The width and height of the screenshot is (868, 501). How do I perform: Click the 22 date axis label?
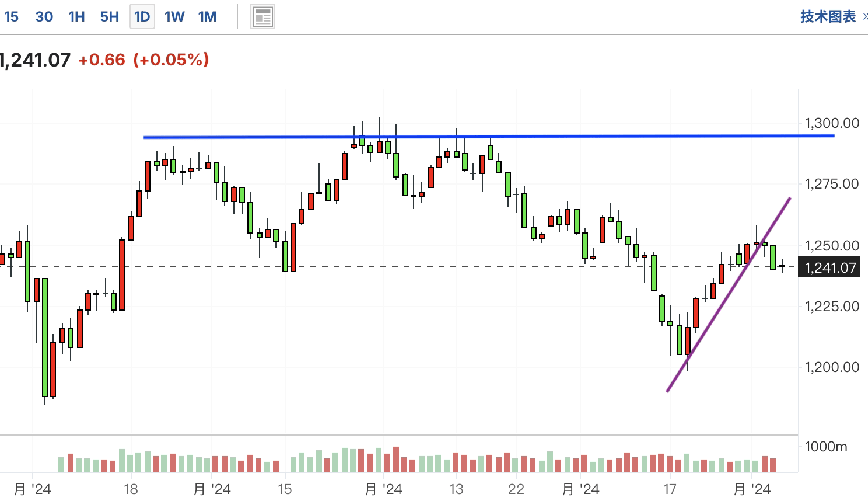click(x=516, y=489)
